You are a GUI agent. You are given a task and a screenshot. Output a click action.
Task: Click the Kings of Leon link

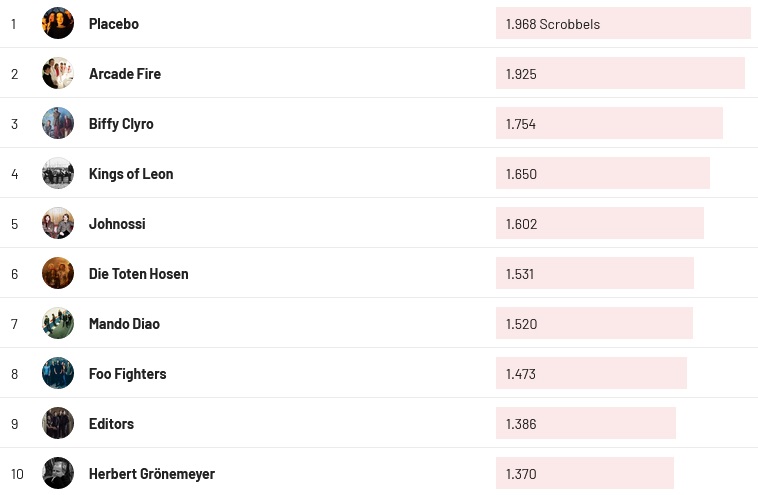pos(131,173)
